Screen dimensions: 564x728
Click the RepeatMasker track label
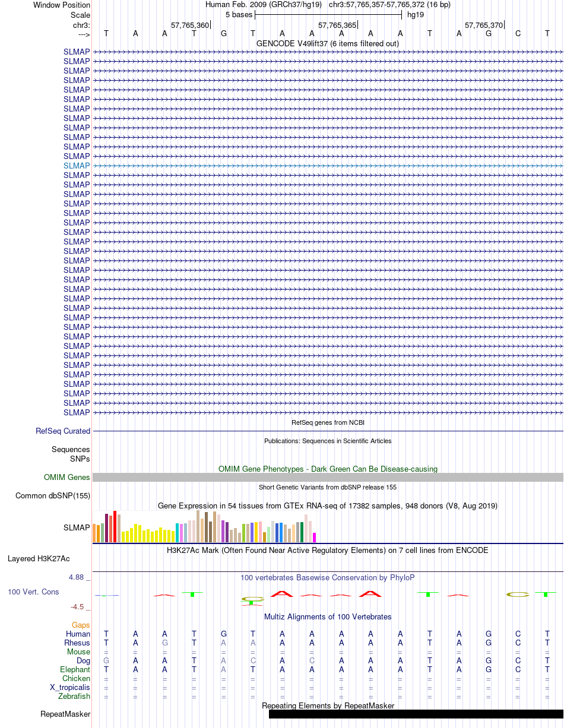pos(65,714)
